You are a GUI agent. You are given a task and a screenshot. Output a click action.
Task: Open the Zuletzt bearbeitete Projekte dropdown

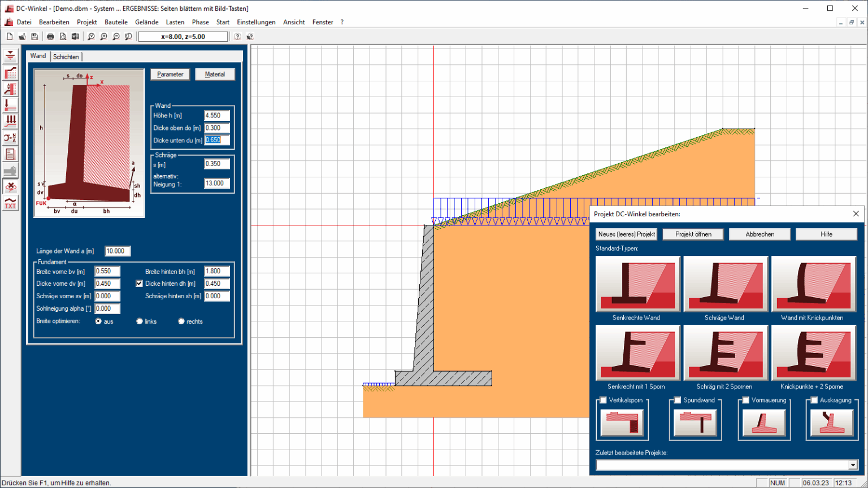pos(854,465)
